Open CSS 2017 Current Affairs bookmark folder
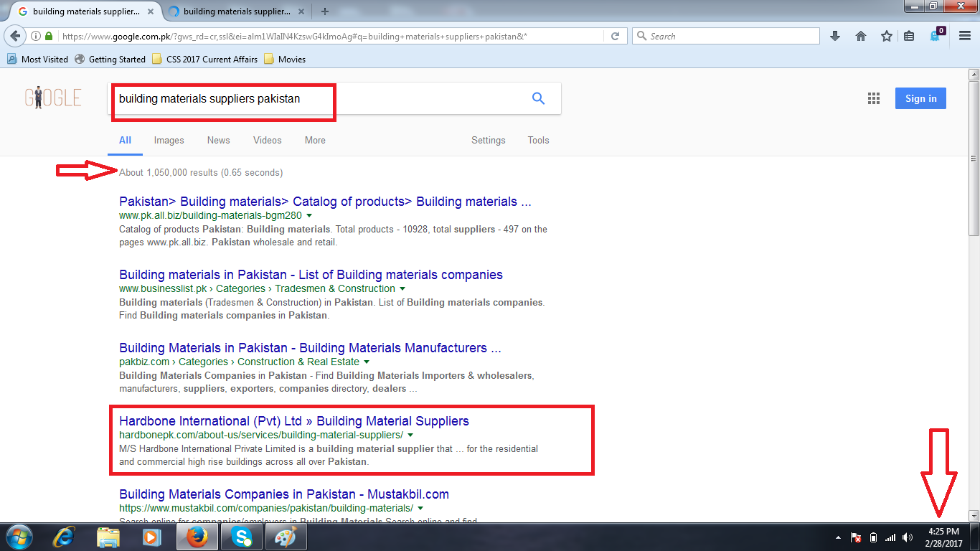 coord(204,60)
